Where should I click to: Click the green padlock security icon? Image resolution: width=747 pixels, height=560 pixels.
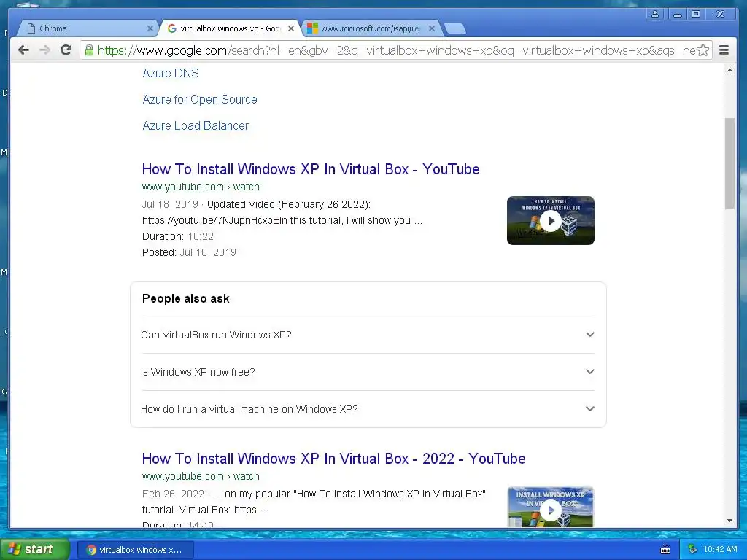click(x=89, y=50)
